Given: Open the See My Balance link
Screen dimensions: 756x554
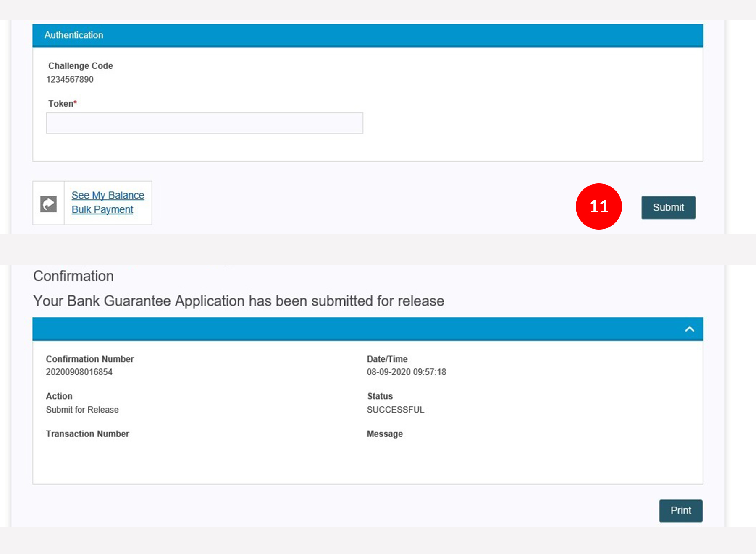Looking at the screenshot, I should 108,195.
